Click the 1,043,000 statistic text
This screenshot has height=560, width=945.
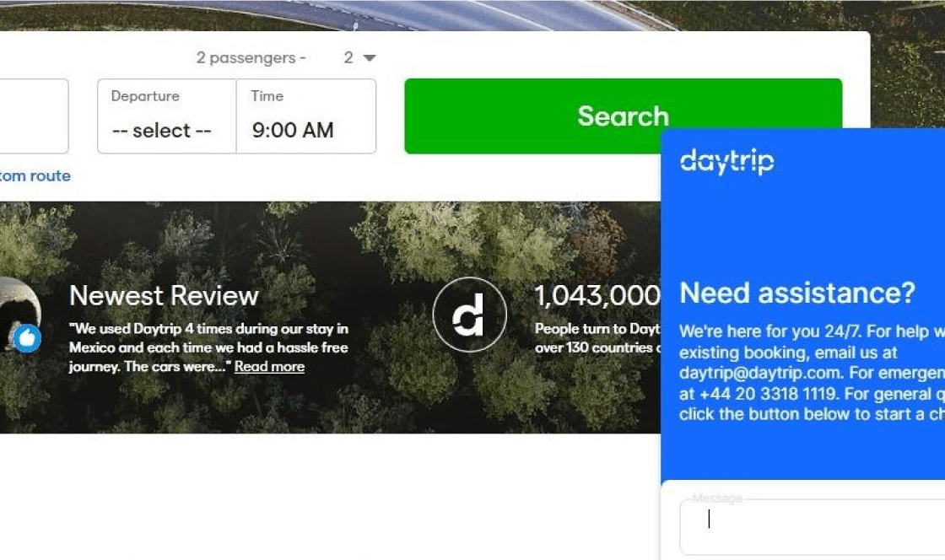click(x=597, y=296)
